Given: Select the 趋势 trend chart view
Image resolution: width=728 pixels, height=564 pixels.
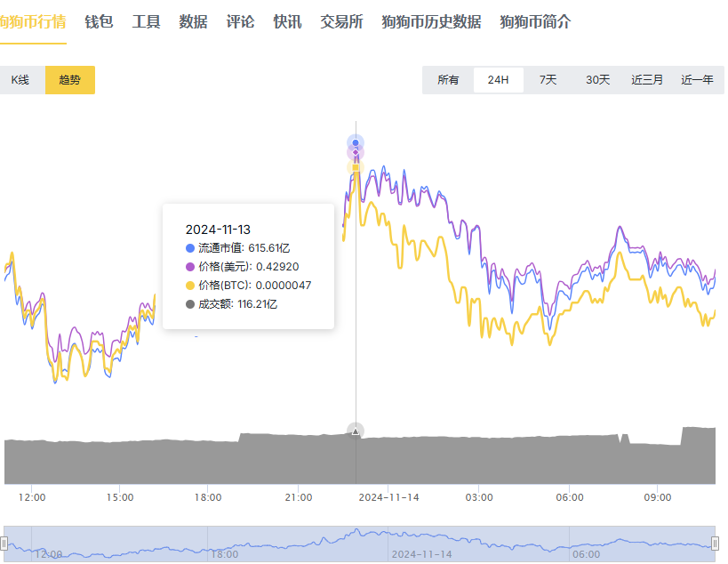Looking at the screenshot, I should coord(70,79).
